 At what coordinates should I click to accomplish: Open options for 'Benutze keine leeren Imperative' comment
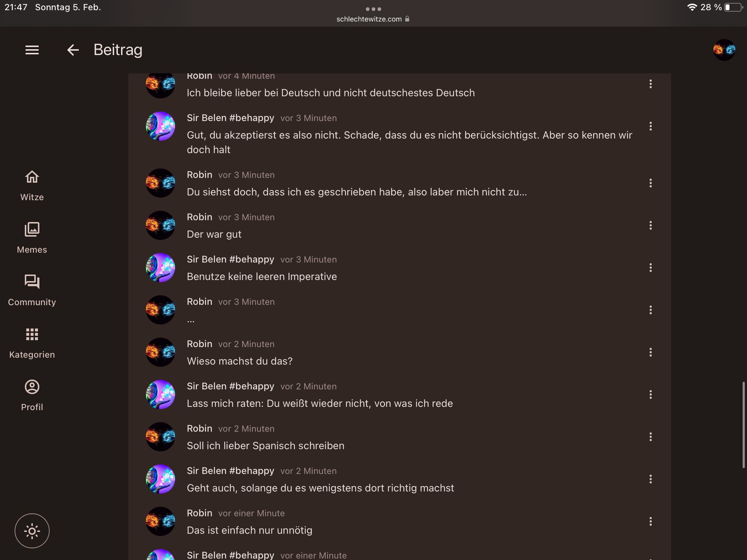(x=651, y=268)
